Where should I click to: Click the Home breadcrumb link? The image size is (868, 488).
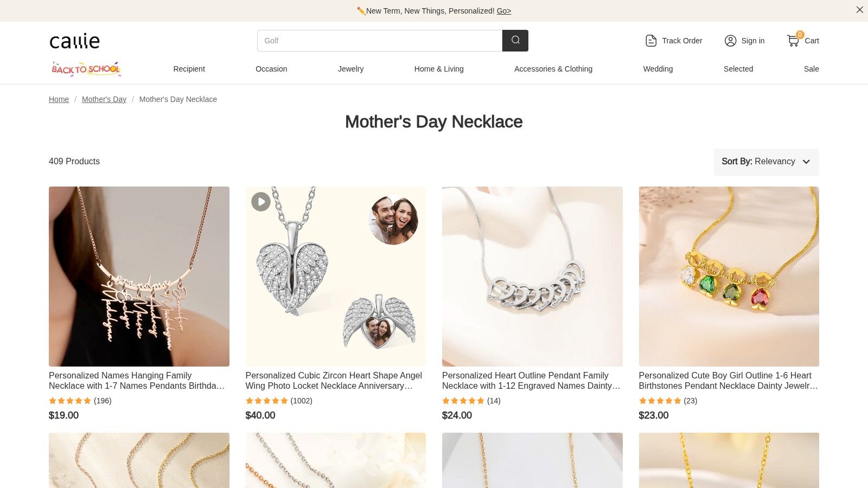(x=59, y=99)
